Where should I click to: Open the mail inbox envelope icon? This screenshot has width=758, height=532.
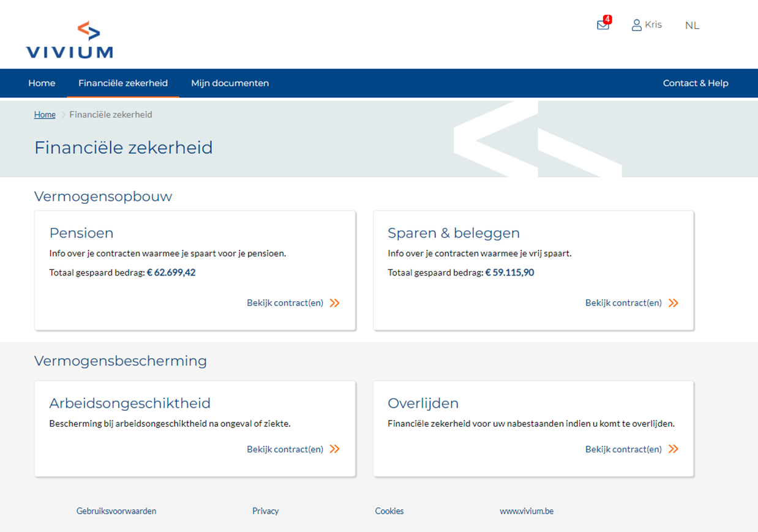pos(603,26)
